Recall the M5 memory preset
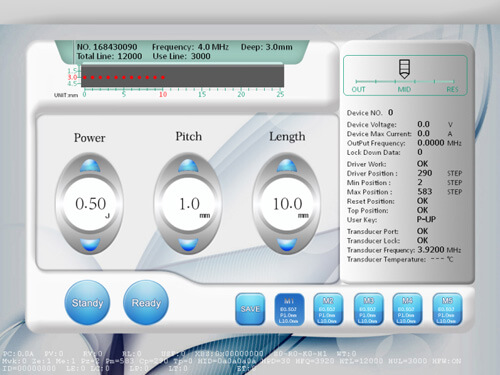The height and width of the screenshot is (375, 500). pos(447,309)
